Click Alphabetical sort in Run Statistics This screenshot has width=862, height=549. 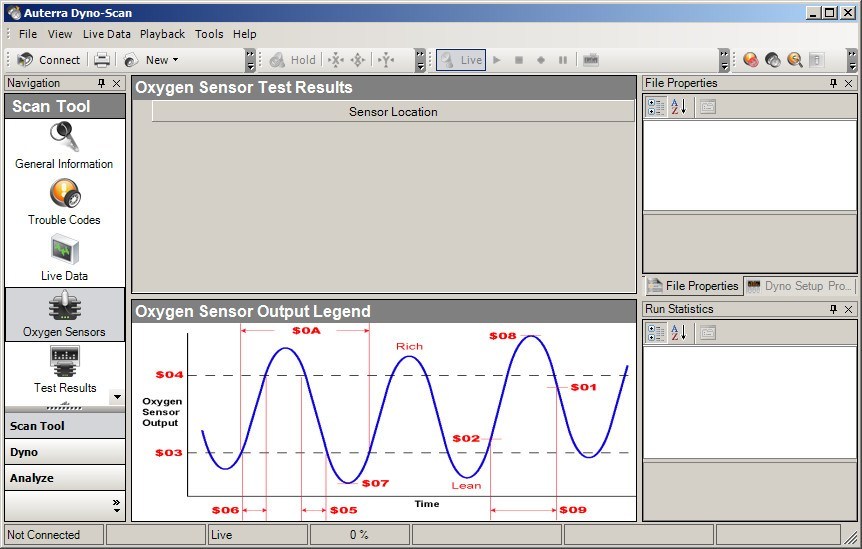678,332
